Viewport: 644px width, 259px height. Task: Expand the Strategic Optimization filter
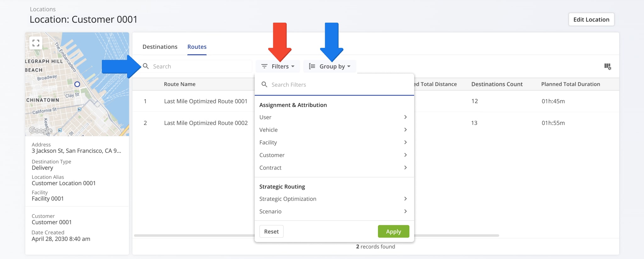pos(334,199)
